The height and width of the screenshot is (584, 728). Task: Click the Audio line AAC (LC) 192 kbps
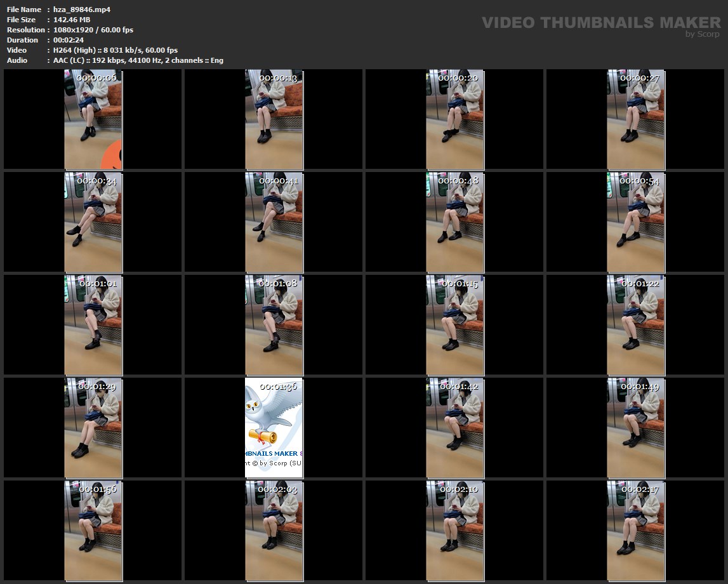click(x=138, y=60)
